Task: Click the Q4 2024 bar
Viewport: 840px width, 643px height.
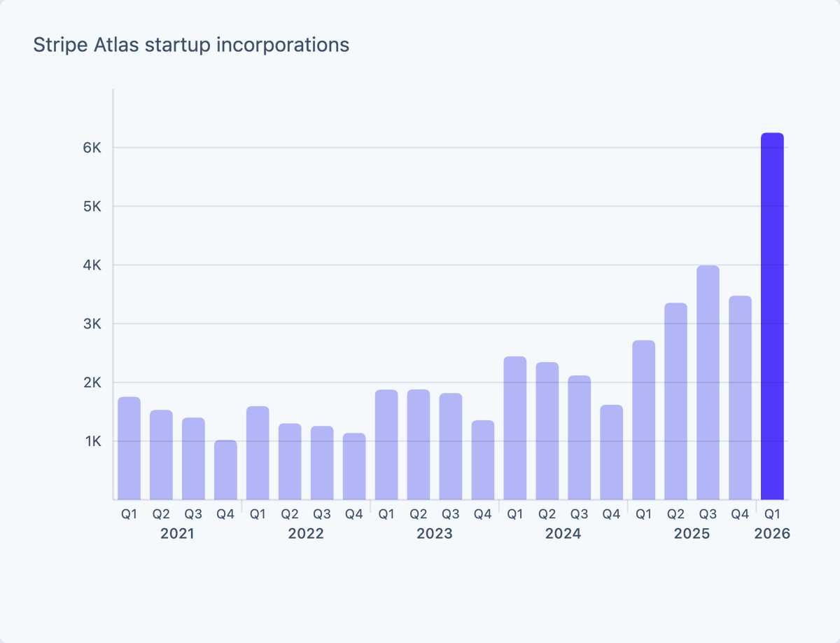Action: point(611,452)
